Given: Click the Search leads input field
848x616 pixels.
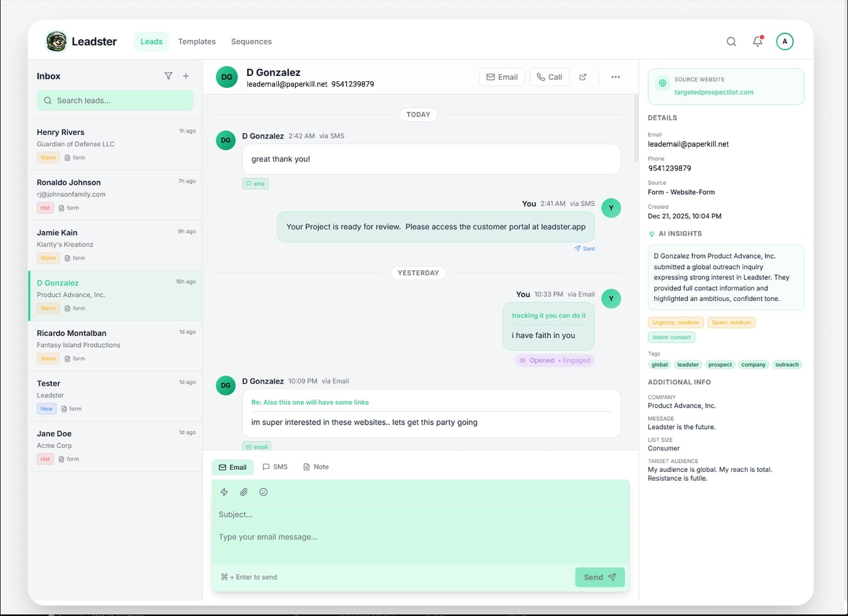Looking at the screenshot, I should point(115,100).
